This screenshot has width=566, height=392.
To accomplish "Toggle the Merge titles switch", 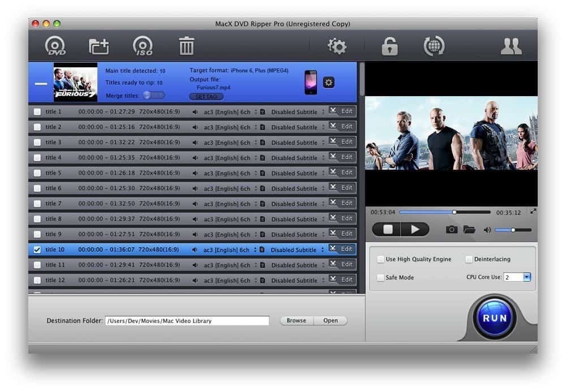I will [x=153, y=95].
